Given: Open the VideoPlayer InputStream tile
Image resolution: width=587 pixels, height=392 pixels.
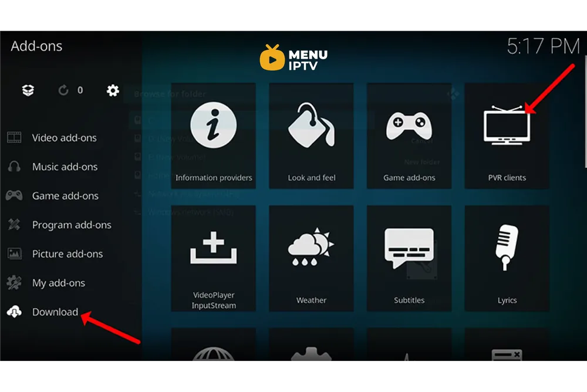Looking at the screenshot, I should click(214, 258).
